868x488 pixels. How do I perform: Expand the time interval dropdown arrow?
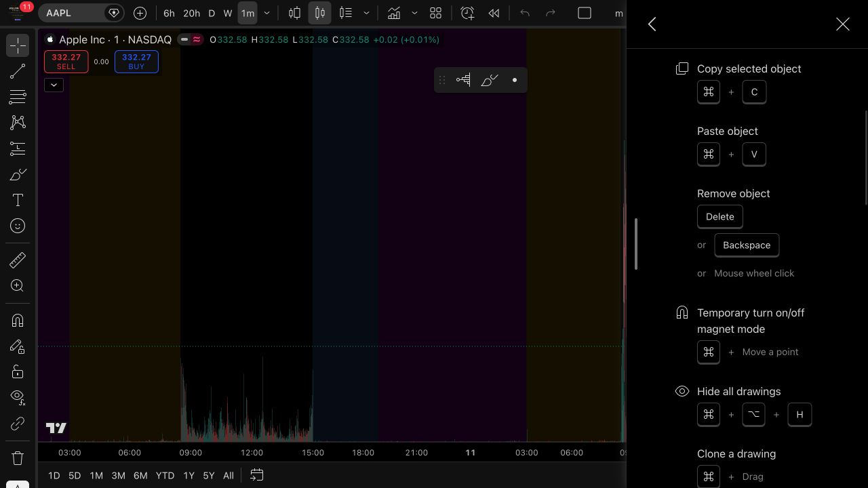267,13
